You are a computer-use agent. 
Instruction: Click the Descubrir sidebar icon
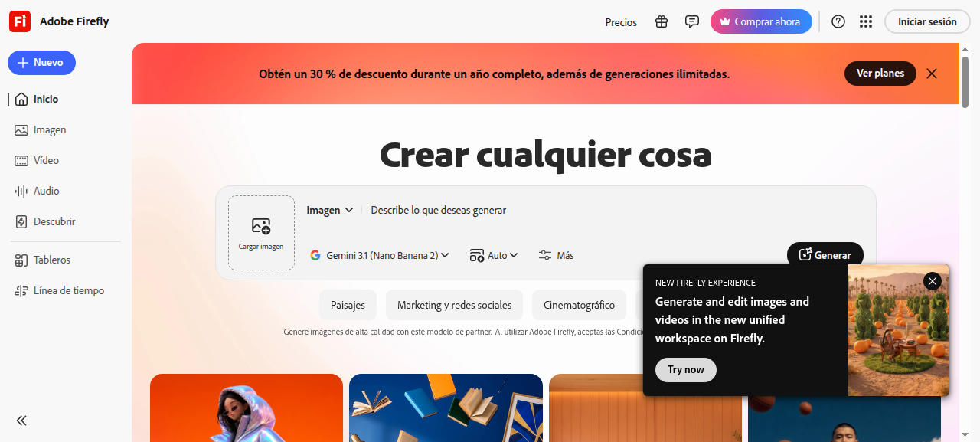pyautogui.click(x=21, y=221)
